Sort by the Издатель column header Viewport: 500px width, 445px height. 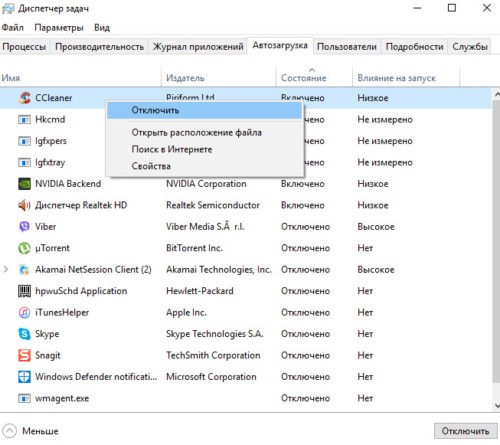coord(219,78)
